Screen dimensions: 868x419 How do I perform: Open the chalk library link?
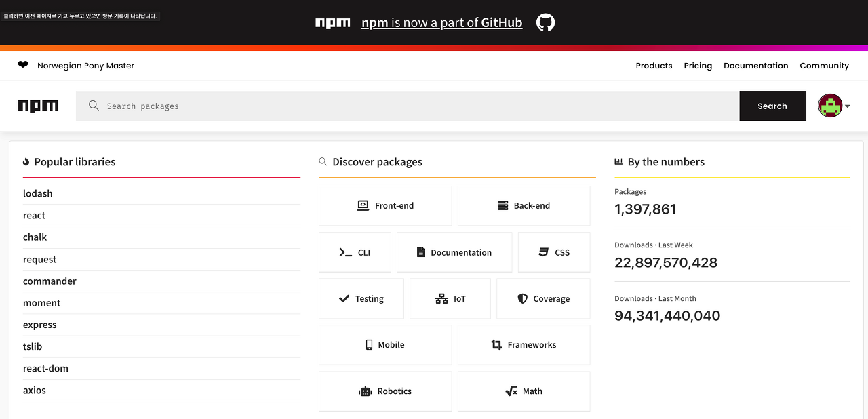35,237
